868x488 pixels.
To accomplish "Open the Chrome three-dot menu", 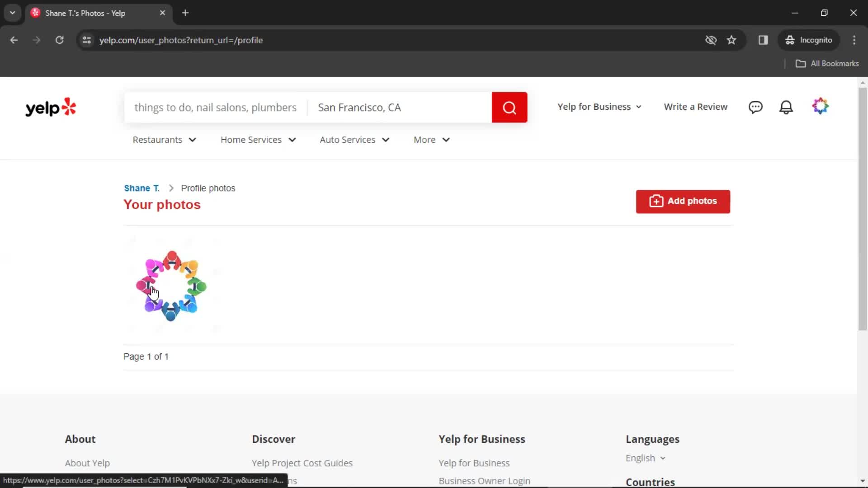I will click(x=854, y=40).
